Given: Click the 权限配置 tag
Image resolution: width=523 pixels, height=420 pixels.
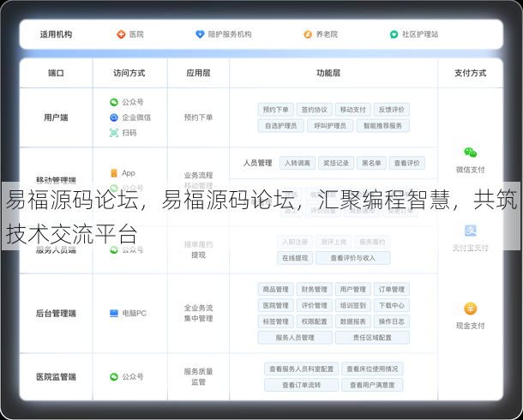Looking at the screenshot, I should [x=314, y=321].
